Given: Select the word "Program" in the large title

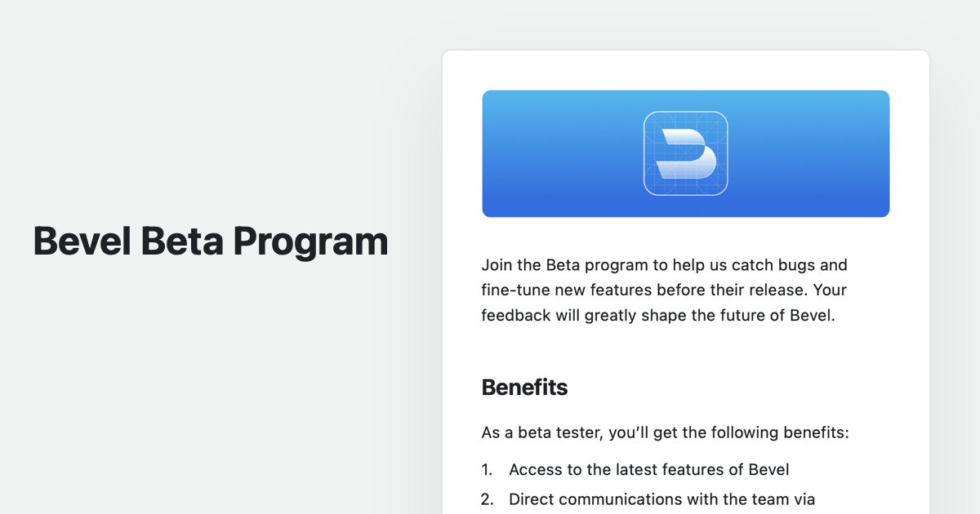Looking at the screenshot, I should (x=310, y=243).
